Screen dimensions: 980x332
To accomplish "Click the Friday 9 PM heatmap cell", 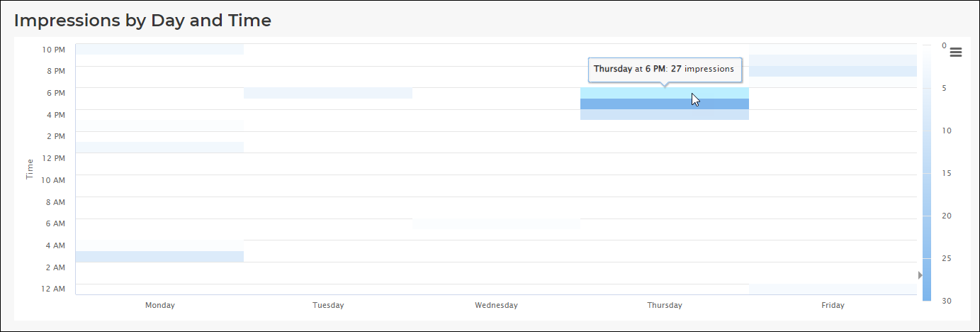I will (833, 60).
